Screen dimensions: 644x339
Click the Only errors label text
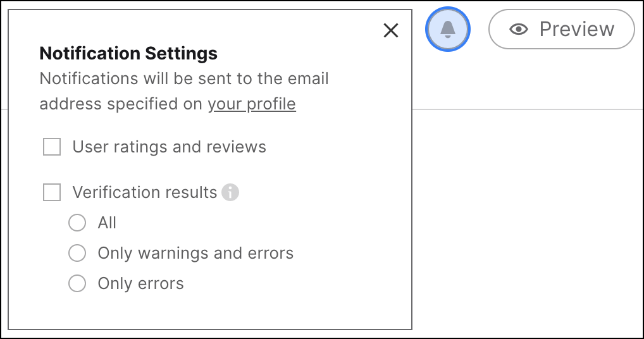click(x=140, y=283)
